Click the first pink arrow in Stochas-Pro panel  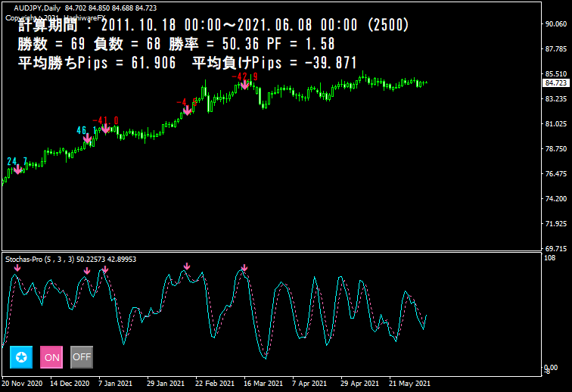[x=17, y=267]
